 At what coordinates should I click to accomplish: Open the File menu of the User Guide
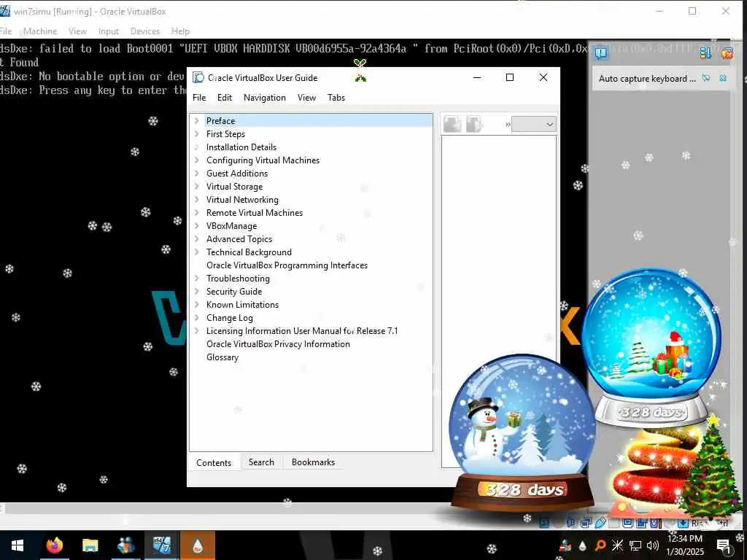(199, 98)
